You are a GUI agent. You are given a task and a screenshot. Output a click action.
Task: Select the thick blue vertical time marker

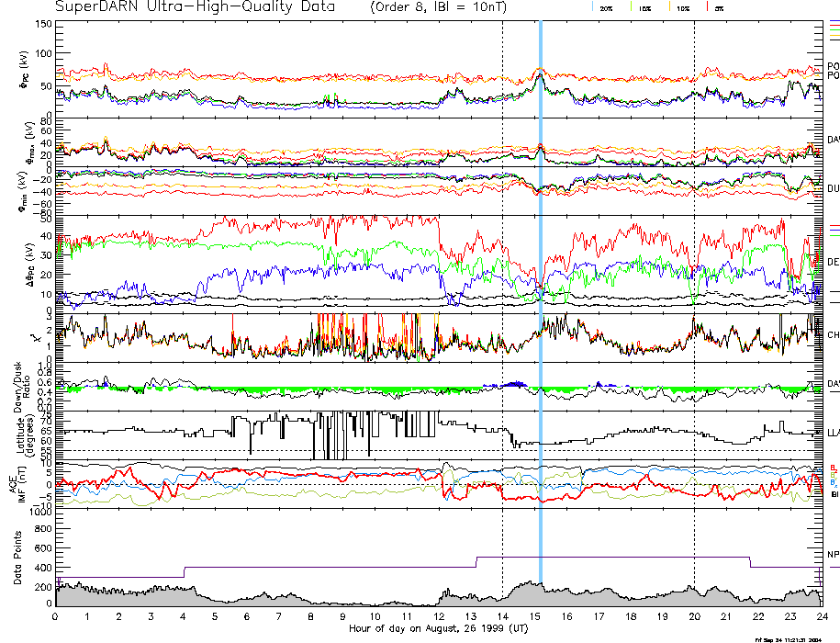click(541, 300)
